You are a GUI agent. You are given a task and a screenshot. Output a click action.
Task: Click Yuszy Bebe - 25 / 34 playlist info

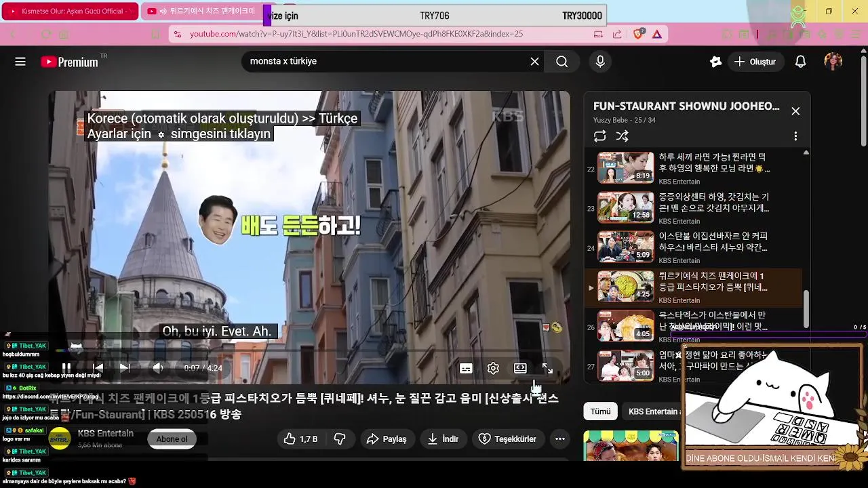click(625, 120)
